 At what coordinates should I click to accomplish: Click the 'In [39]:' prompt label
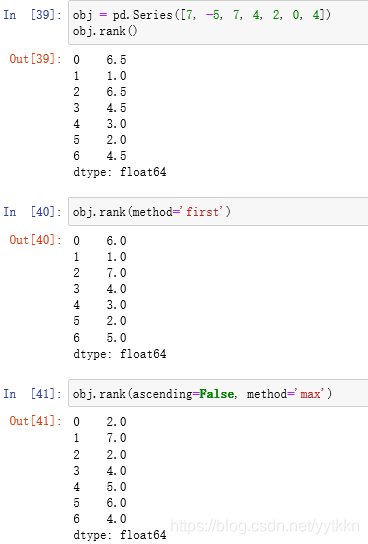click(33, 15)
